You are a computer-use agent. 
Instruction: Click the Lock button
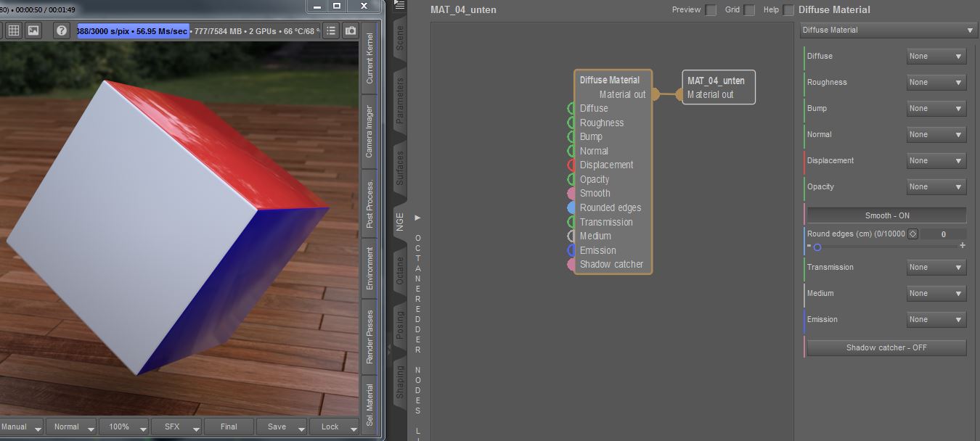click(x=334, y=426)
